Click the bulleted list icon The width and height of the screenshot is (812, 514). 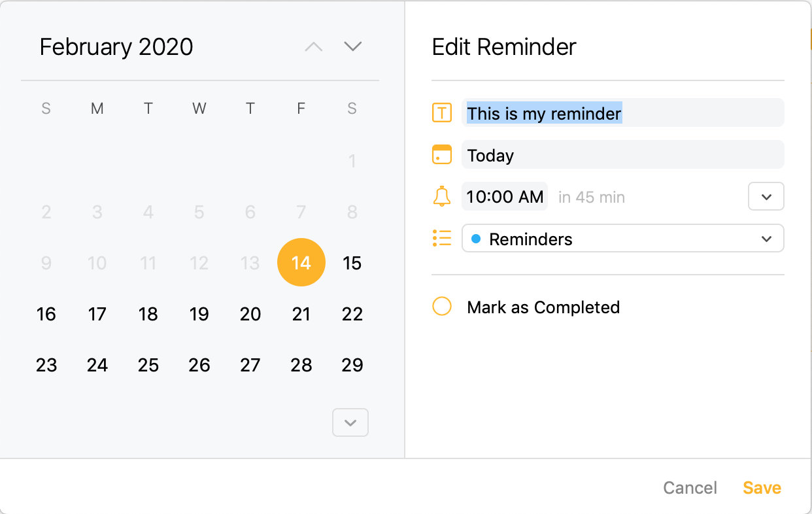[442, 238]
